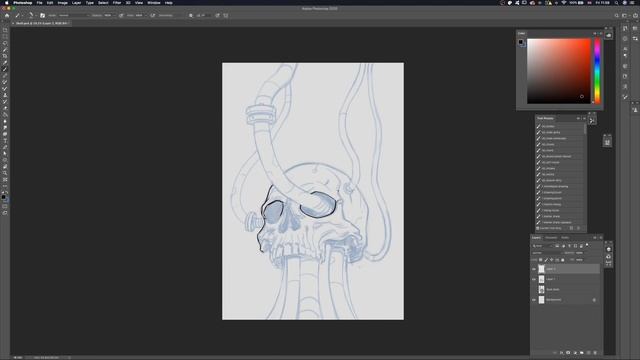Open macOS Spotlight search icon
The height and width of the screenshot is (360, 640).
[616, 2]
